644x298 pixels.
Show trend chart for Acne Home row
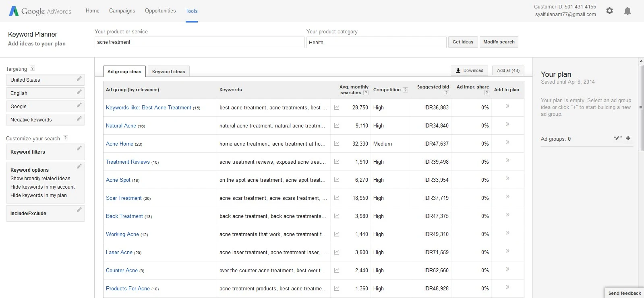336,144
